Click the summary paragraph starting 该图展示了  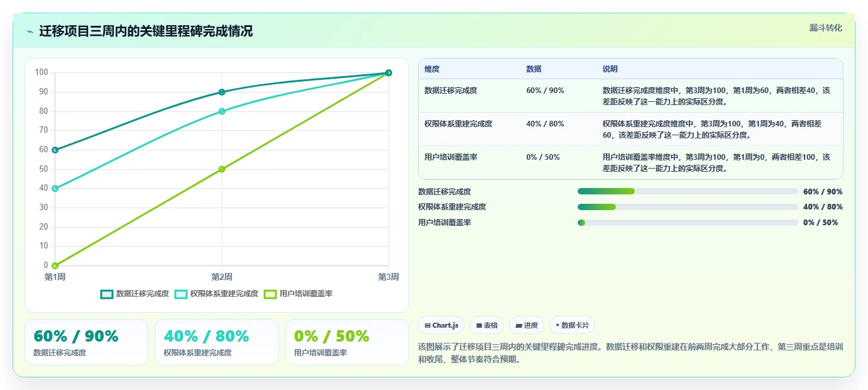[x=630, y=354]
